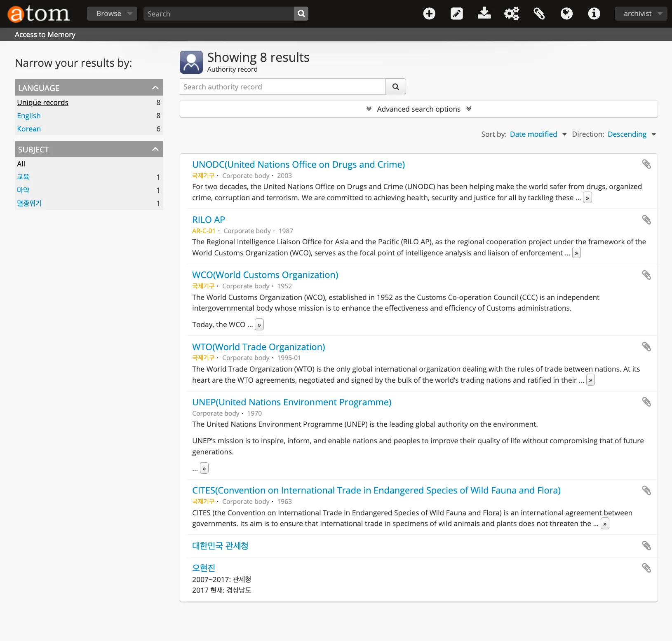
Task: Open the UNODC authority record
Action: tap(298, 164)
